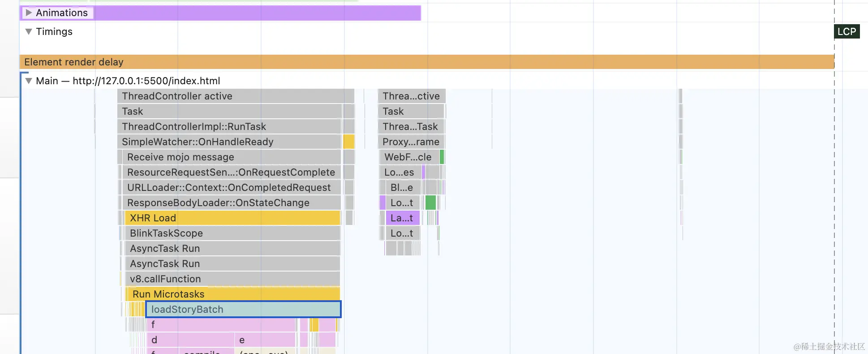Select Main track title with index.html URL
Screen dimensions: 868x354
click(128, 81)
